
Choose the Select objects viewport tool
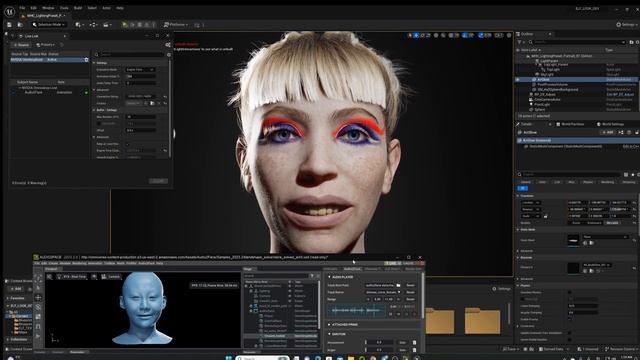410,36
